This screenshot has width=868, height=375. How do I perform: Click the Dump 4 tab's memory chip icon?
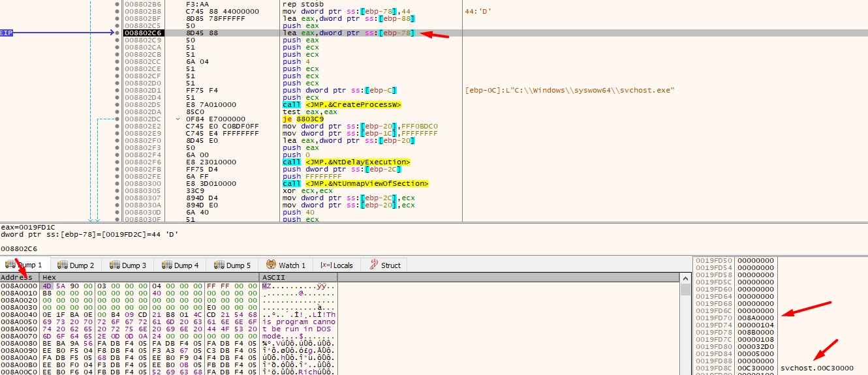tap(168, 265)
